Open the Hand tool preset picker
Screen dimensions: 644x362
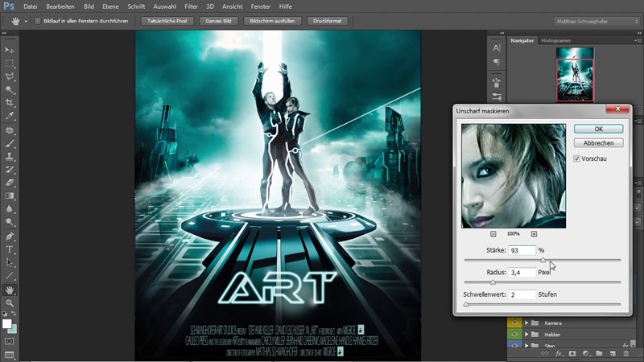(x=26, y=21)
